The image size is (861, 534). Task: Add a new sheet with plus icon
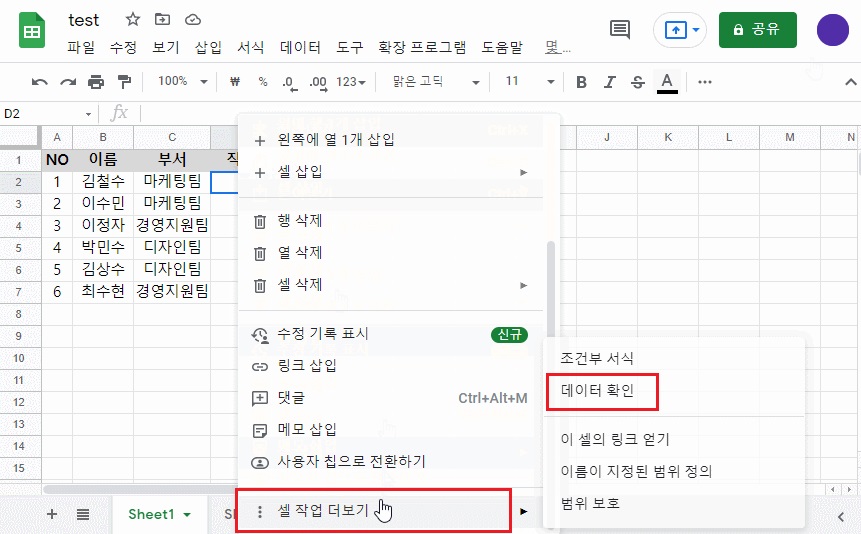pyautogui.click(x=52, y=514)
